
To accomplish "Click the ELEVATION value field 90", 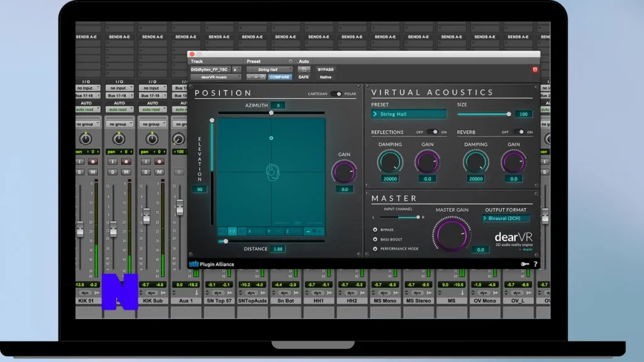I will pyautogui.click(x=199, y=190).
